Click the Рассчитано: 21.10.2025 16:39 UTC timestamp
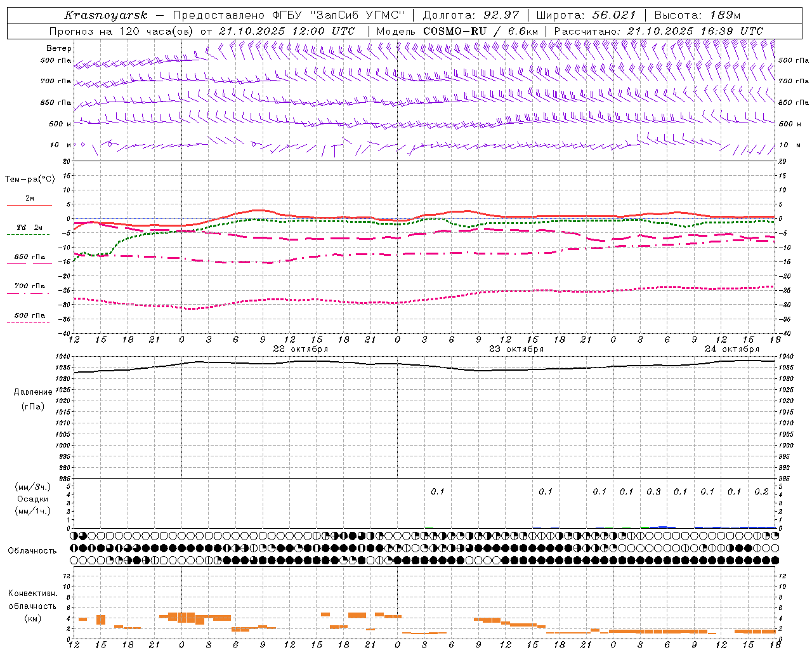This screenshot has width=812, height=650. point(658,31)
